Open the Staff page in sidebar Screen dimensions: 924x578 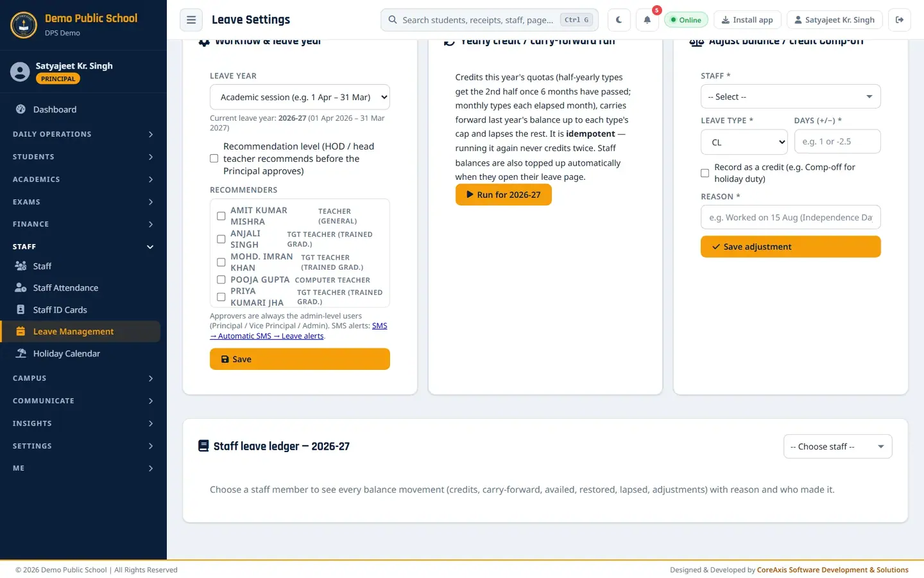80,266
